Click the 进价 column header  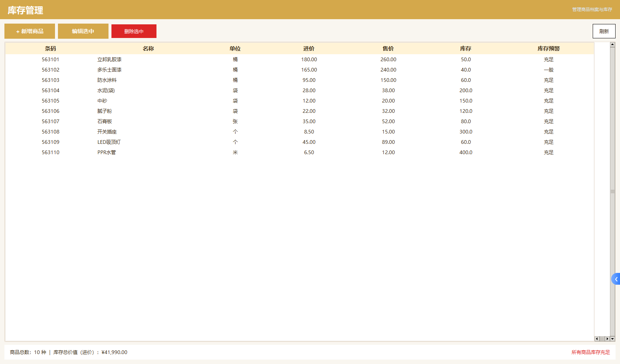pos(309,49)
